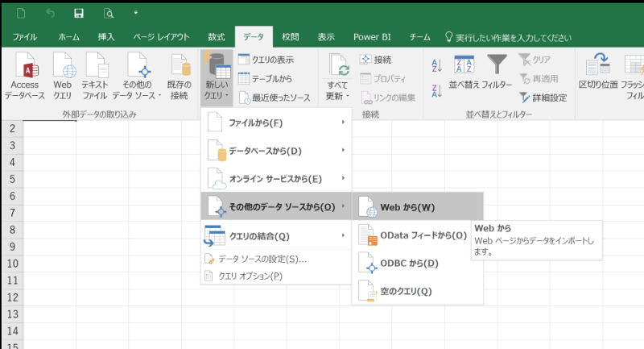Click the save icon in title bar
Viewport: 644px width, 349px height.
point(79,14)
